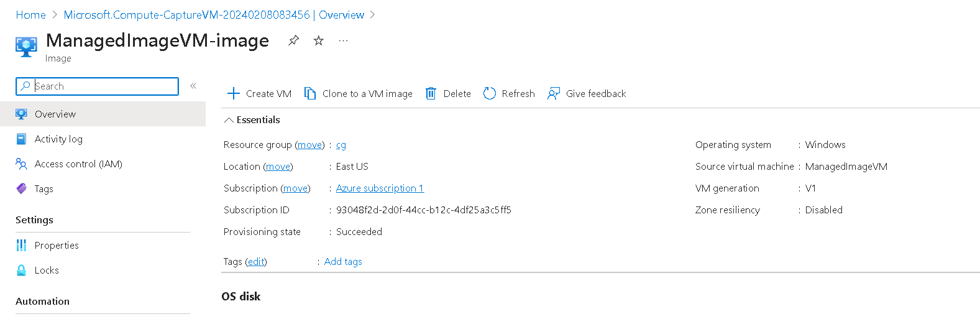The image size is (980, 319).
Task: Click the East US location value
Action: [x=352, y=166]
